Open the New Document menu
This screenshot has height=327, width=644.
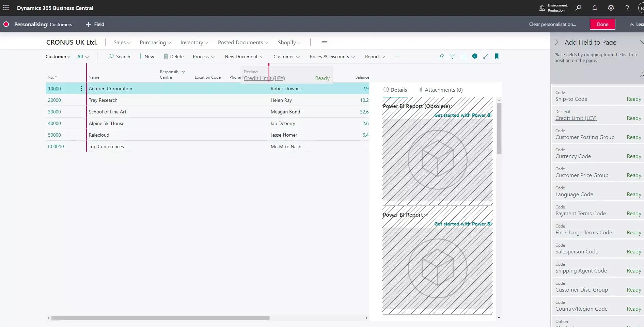pos(244,57)
